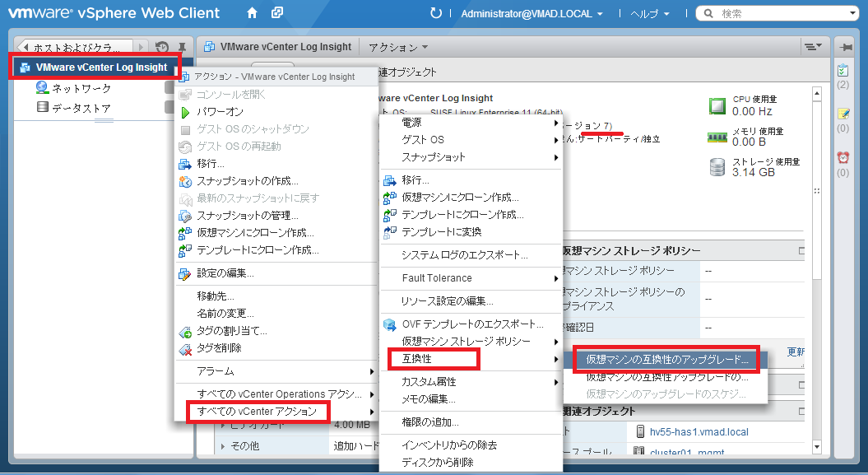Screen dimensions: 868x475
Task: Refresh the vSphere Web Client
Action: coord(436,12)
